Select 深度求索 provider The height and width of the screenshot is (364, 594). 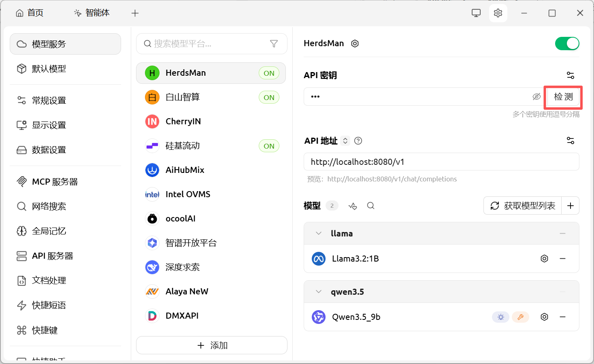(x=211, y=267)
